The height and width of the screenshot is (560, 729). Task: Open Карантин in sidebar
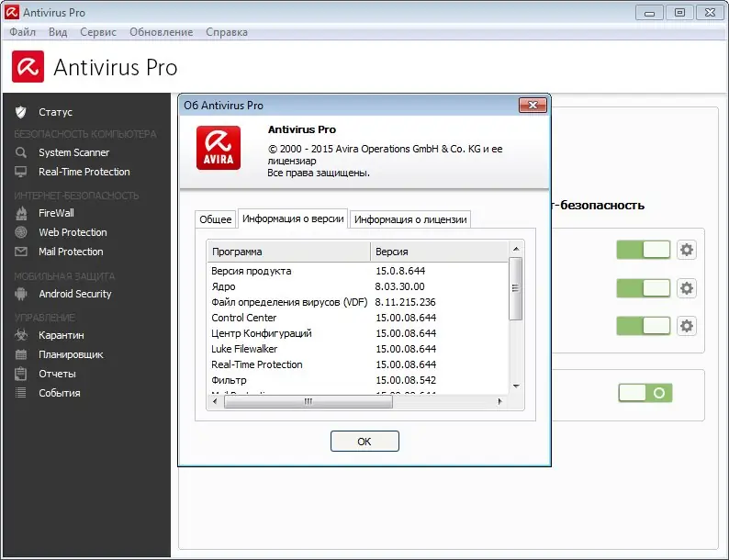(x=62, y=334)
